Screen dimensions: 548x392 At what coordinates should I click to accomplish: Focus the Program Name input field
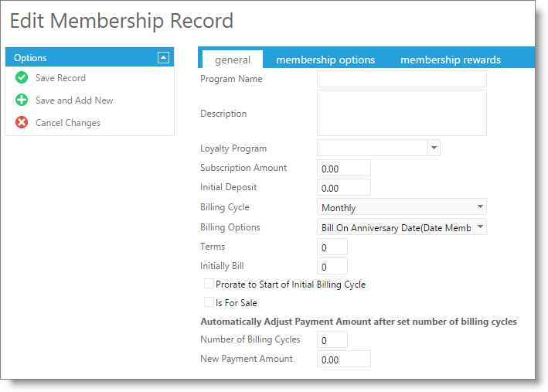click(402, 79)
